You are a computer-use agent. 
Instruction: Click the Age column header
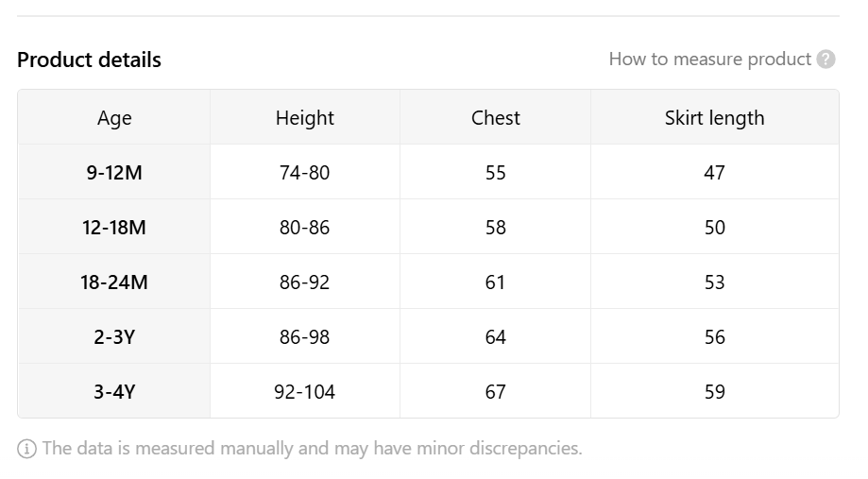click(114, 118)
